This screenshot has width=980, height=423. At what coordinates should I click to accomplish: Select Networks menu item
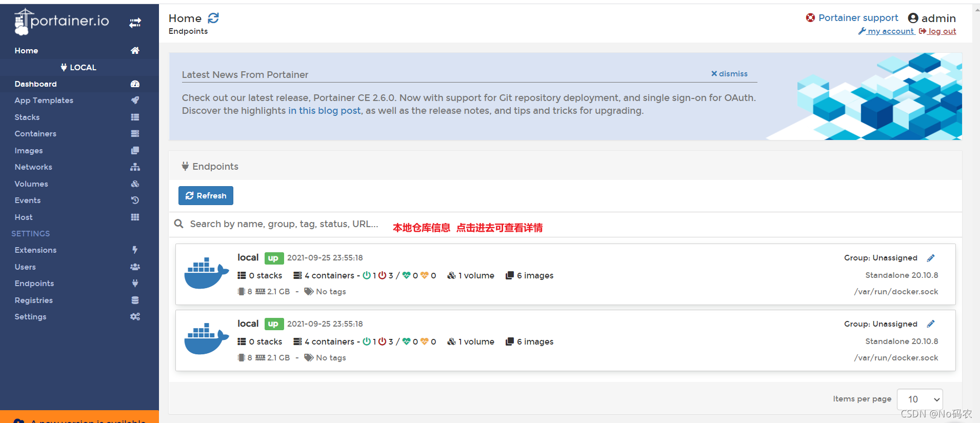click(33, 167)
